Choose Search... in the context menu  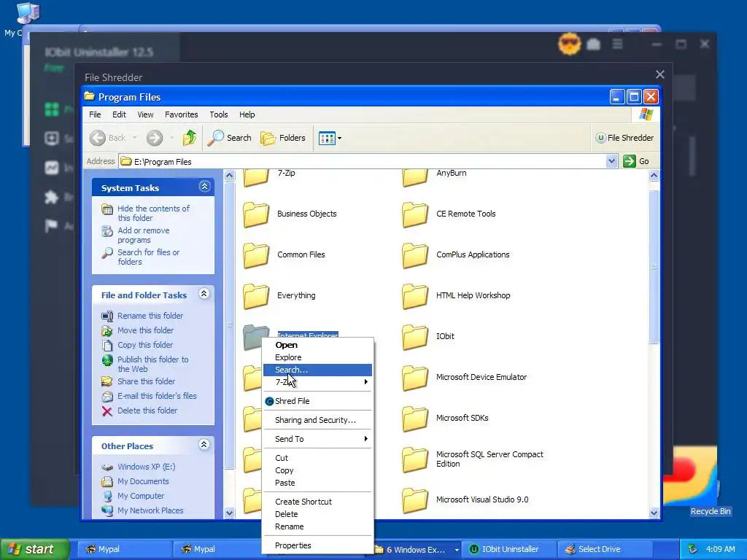pyautogui.click(x=317, y=370)
